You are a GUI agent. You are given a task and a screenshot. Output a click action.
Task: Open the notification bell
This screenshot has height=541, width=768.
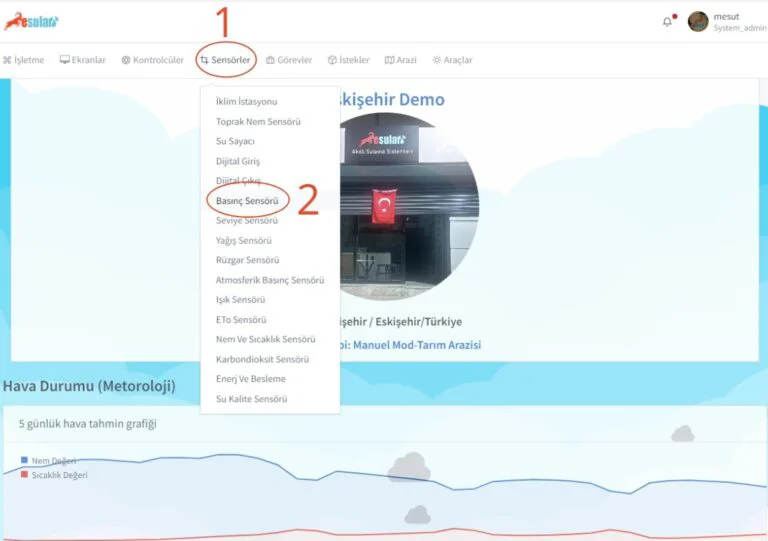pos(667,22)
